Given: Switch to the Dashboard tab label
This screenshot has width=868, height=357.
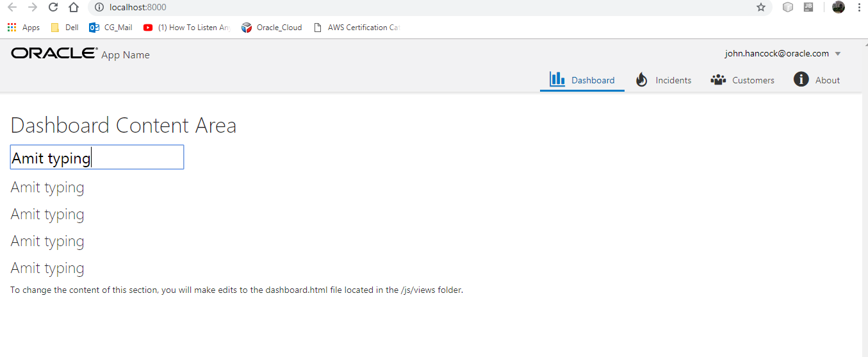Looking at the screenshot, I should [x=593, y=80].
